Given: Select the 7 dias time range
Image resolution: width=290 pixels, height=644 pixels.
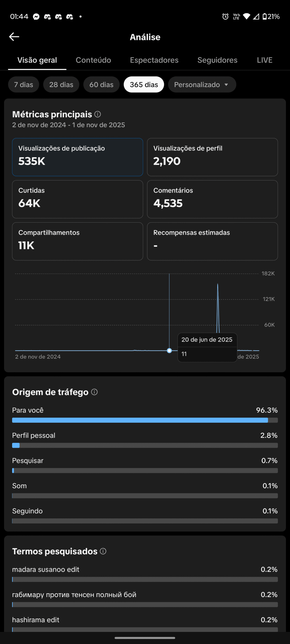Looking at the screenshot, I should tap(23, 85).
